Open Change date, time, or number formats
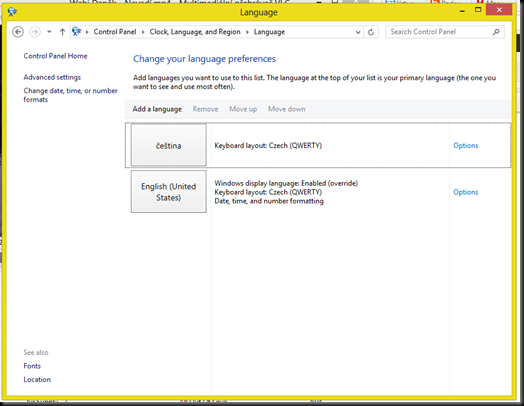This screenshot has height=406, width=524. click(70, 95)
